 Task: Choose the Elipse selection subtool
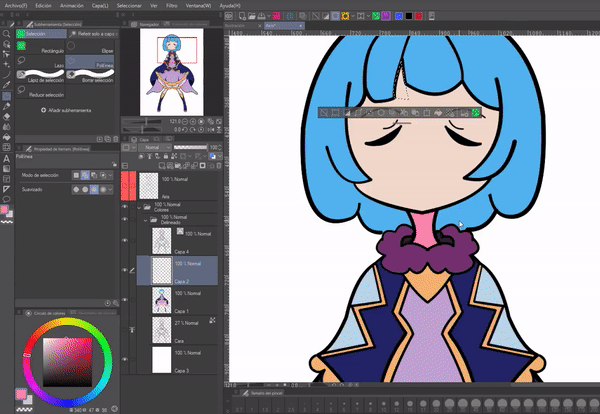(90, 47)
